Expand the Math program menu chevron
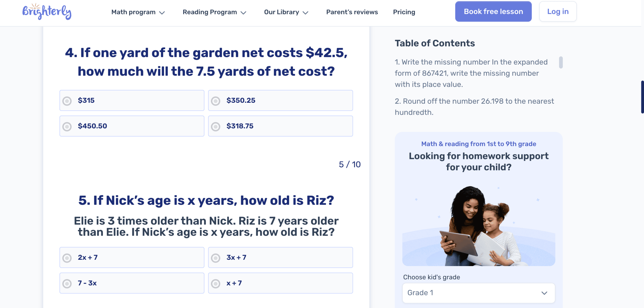 coord(162,13)
